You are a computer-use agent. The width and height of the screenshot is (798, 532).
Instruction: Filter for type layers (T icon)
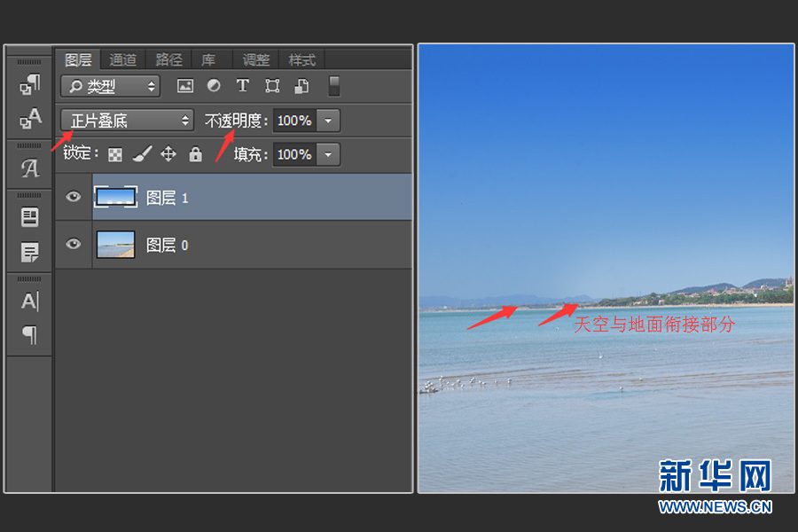243,85
